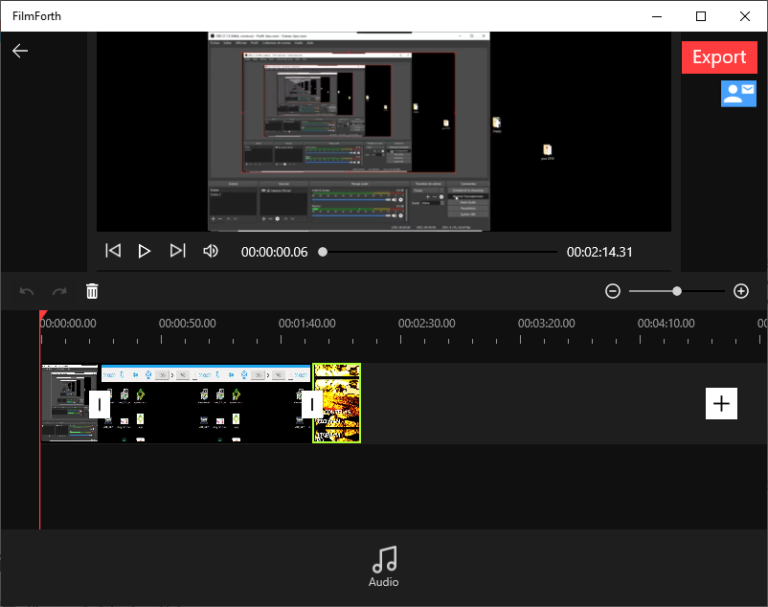Screen dimensions: 768x607
Task: Click the 00:03:20.00 ruler mark
Action: [x=547, y=323]
